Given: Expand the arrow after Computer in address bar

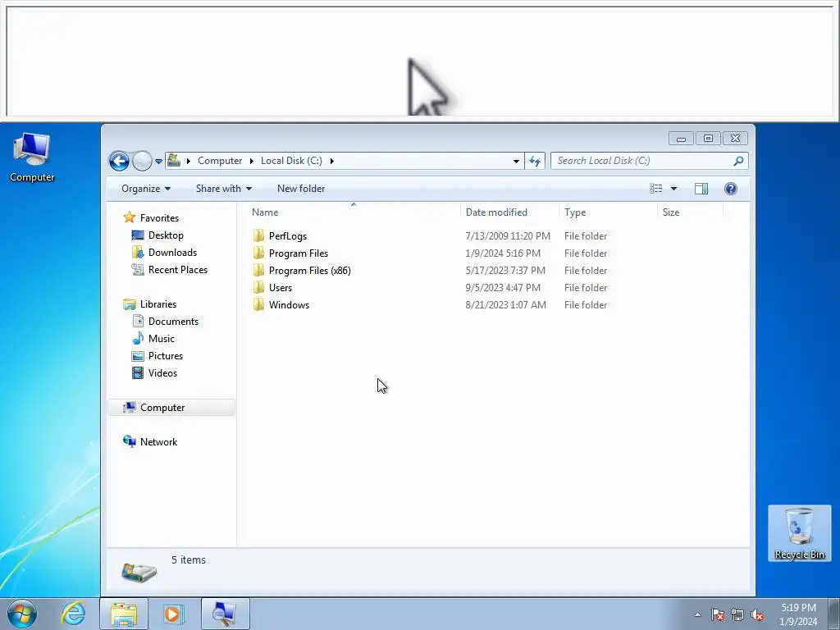Looking at the screenshot, I should (251, 161).
